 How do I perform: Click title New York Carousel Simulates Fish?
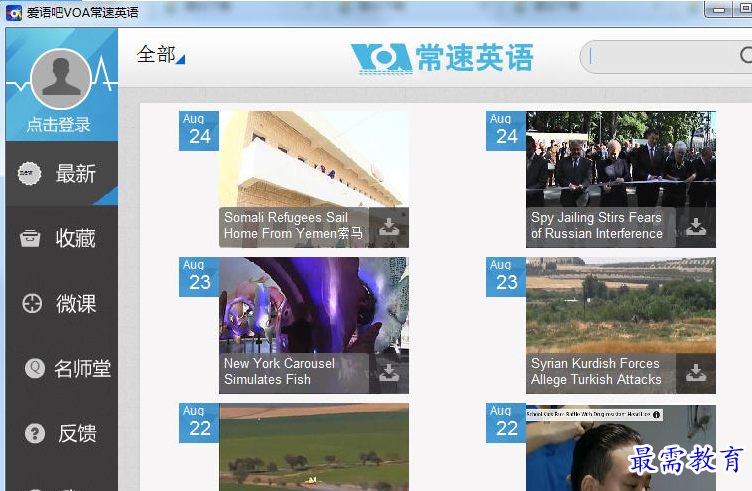[x=279, y=372]
